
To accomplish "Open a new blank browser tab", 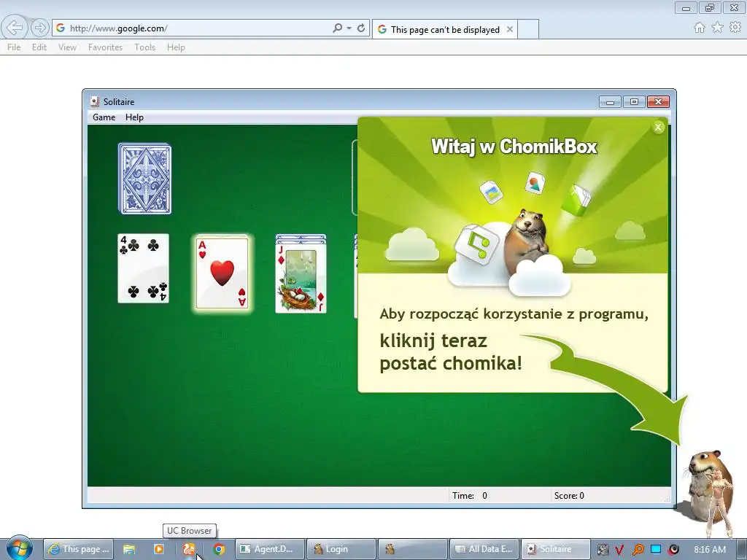I will point(528,29).
